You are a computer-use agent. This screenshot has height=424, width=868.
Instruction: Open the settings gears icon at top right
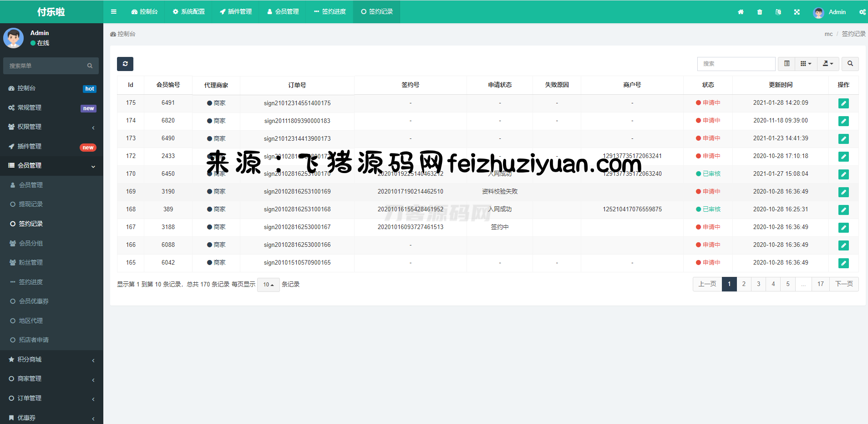pyautogui.click(x=862, y=12)
